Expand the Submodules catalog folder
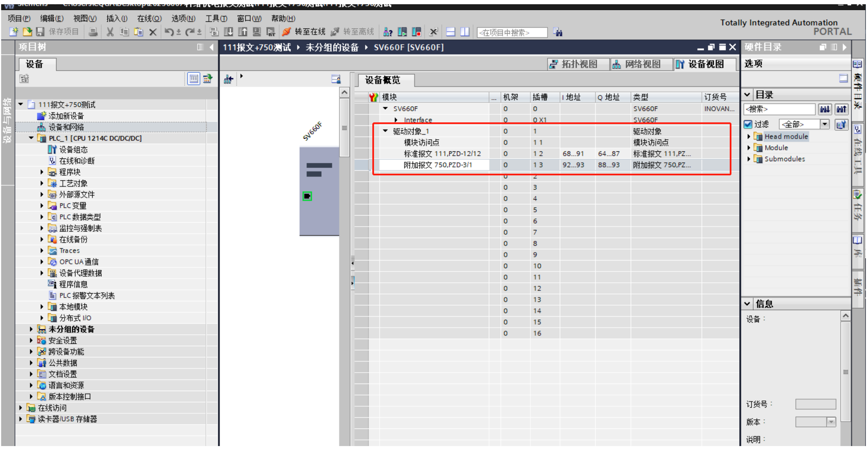 pos(749,159)
